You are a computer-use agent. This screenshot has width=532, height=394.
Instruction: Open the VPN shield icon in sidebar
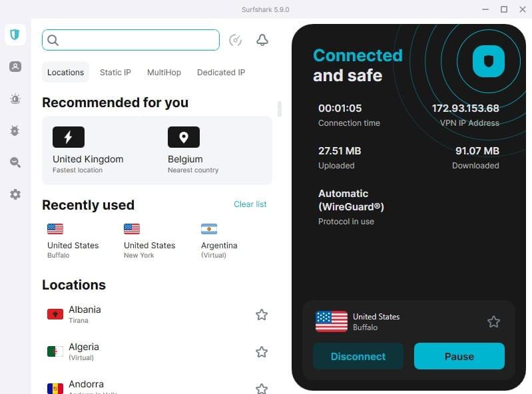click(x=15, y=35)
